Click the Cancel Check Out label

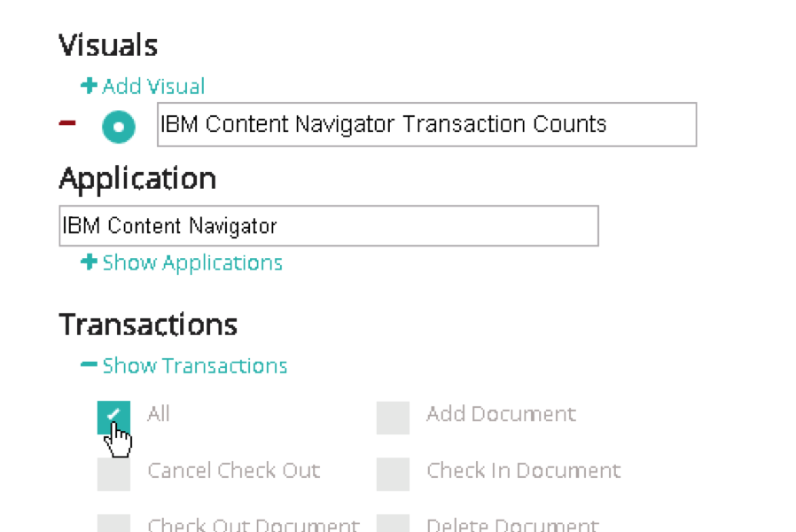pyautogui.click(x=234, y=471)
